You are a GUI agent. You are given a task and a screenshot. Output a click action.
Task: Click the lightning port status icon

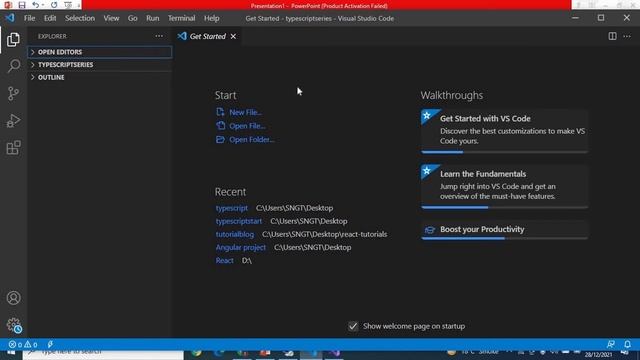pyautogui.click(x=50, y=344)
